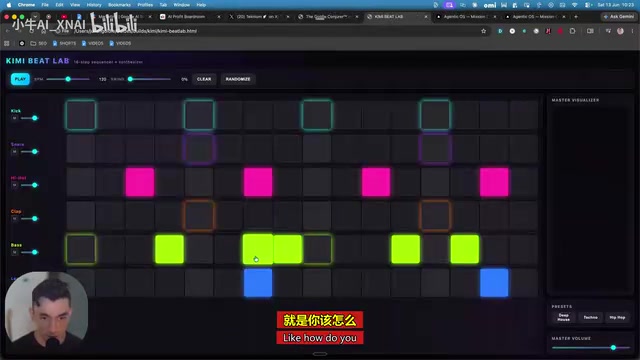Adjust the Kick track volume slider

coord(29,118)
